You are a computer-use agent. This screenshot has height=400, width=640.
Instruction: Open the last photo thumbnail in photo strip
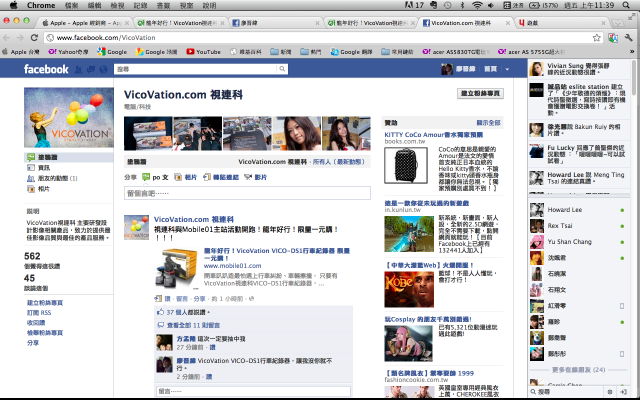pos(346,133)
